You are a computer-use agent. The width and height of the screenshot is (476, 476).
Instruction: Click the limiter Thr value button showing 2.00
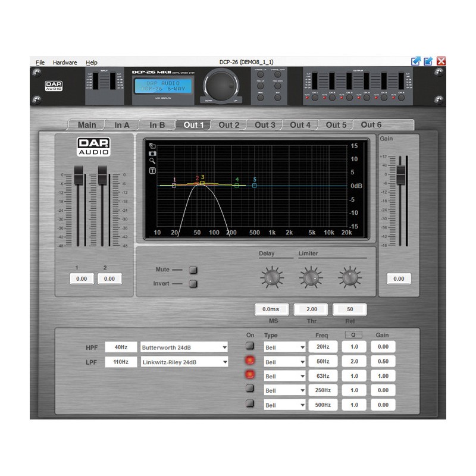pyautogui.click(x=311, y=309)
